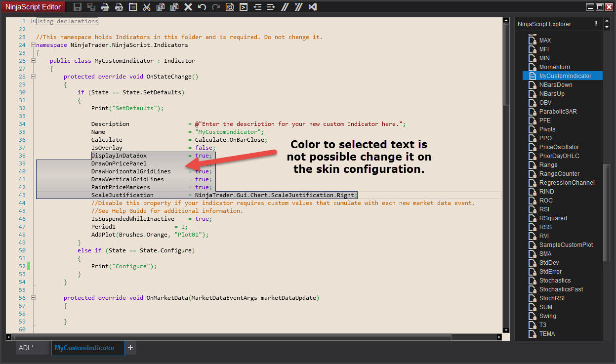Comment the selection using the // icon
This screenshot has height=364, width=616.
click(x=285, y=7)
